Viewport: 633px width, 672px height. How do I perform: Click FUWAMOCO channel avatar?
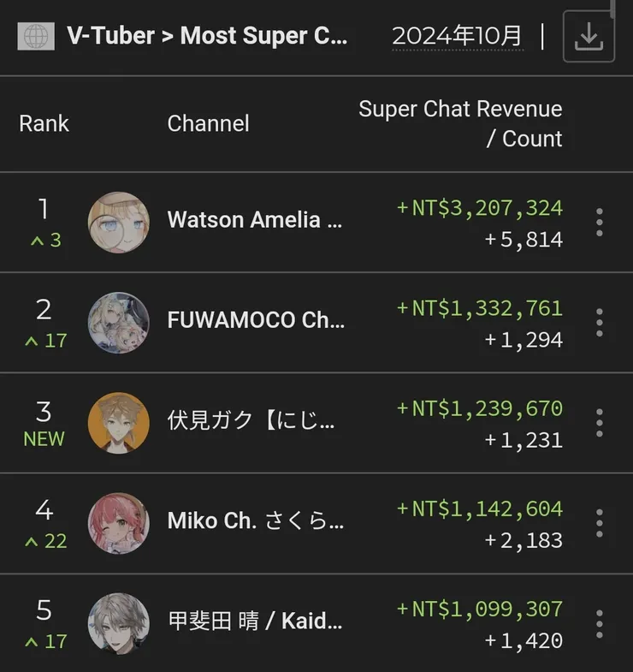point(119,323)
